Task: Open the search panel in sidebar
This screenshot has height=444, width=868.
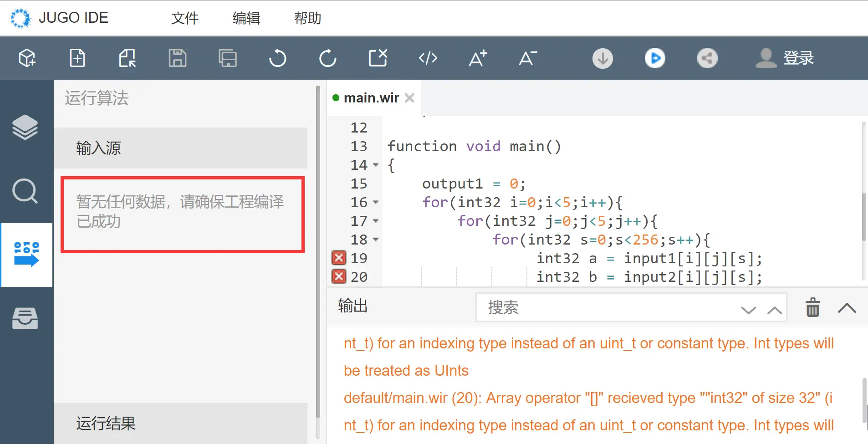Action: pos(25,191)
